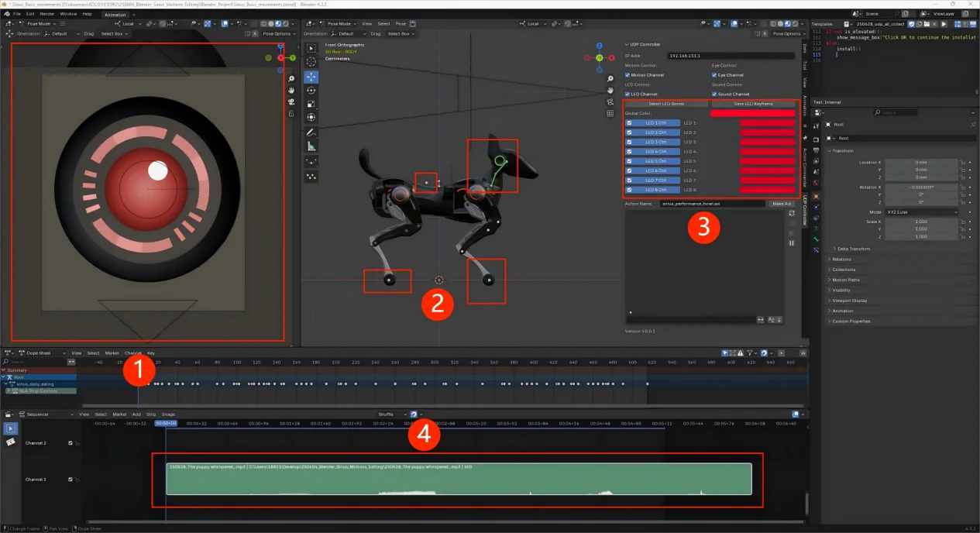Viewport: 980px width, 533px height.
Task: Open the Window menu
Action: 68,14
